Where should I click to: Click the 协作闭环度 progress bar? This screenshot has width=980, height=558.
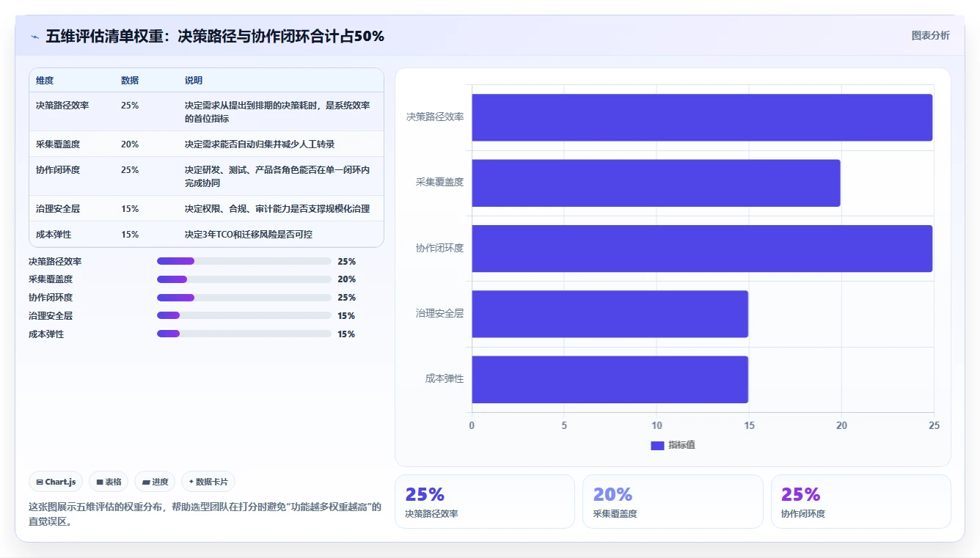pos(244,298)
